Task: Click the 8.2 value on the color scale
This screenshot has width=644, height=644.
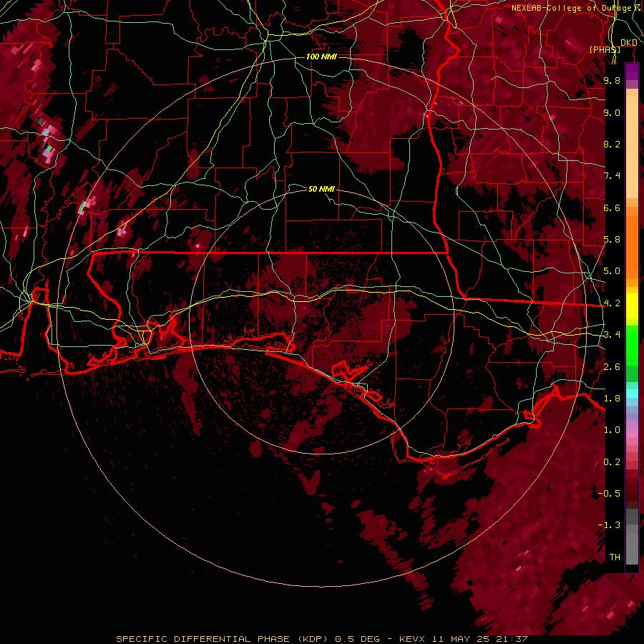Action: pos(612,144)
